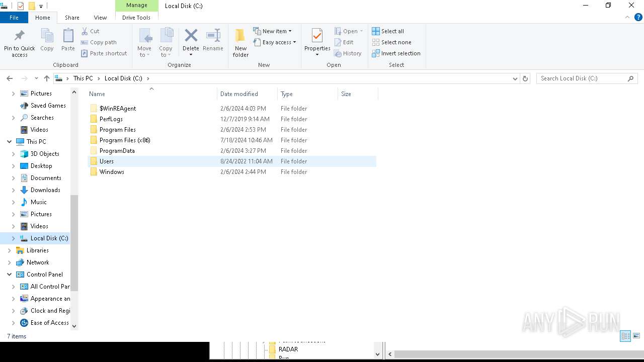The height and width of the screenshot is (362, 644).
Task: Click Local Disk (C:) breadcrumb
Action: coord(123,78)
